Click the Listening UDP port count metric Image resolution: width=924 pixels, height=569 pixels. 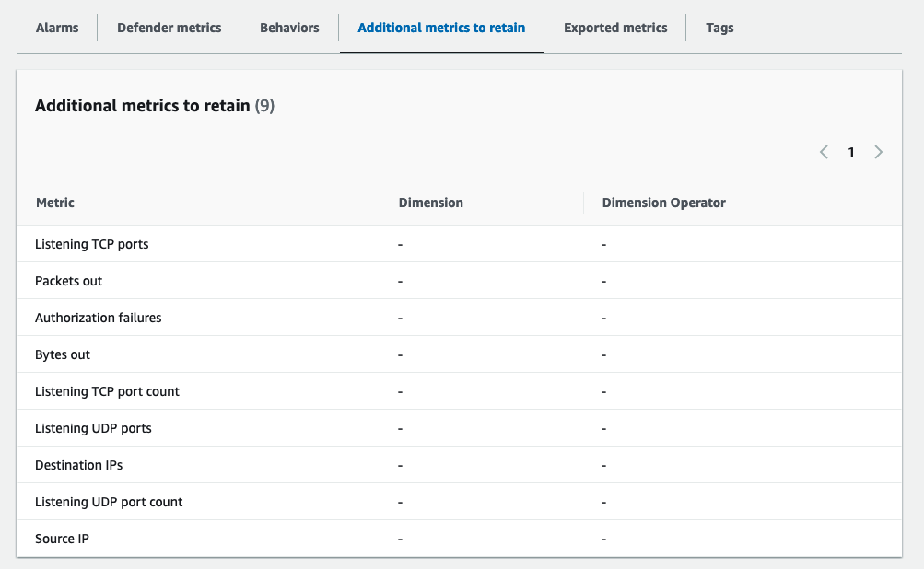pyautogui.click(x=108, y=501)
